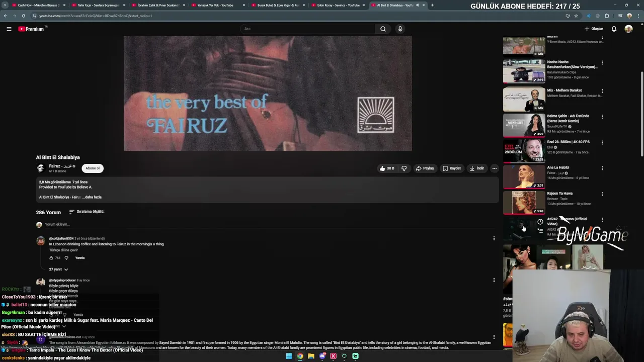Image resolution: width=644 pixels, height=362 pixels.
Task: Open options for Rajeen Ya Hawa
Action: click(x=602, y=194)
